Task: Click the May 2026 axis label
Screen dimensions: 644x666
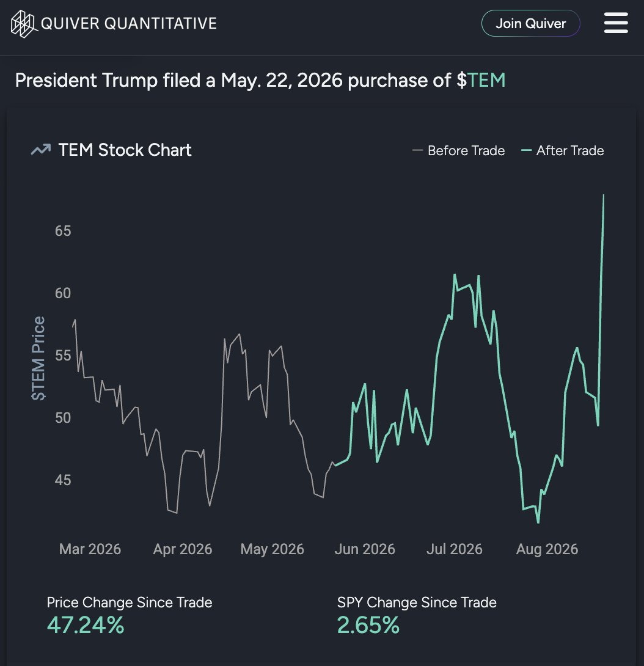Action: click(273, 549)
